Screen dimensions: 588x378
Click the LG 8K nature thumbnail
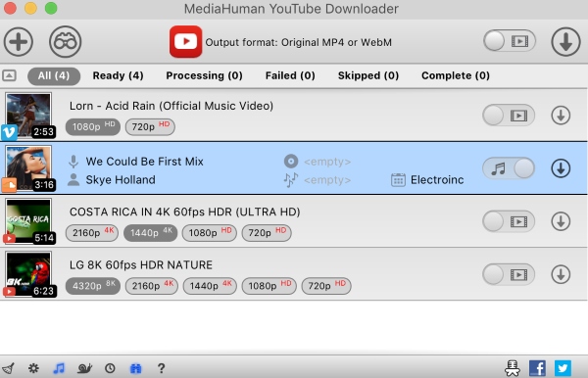(x=28, y=274)
